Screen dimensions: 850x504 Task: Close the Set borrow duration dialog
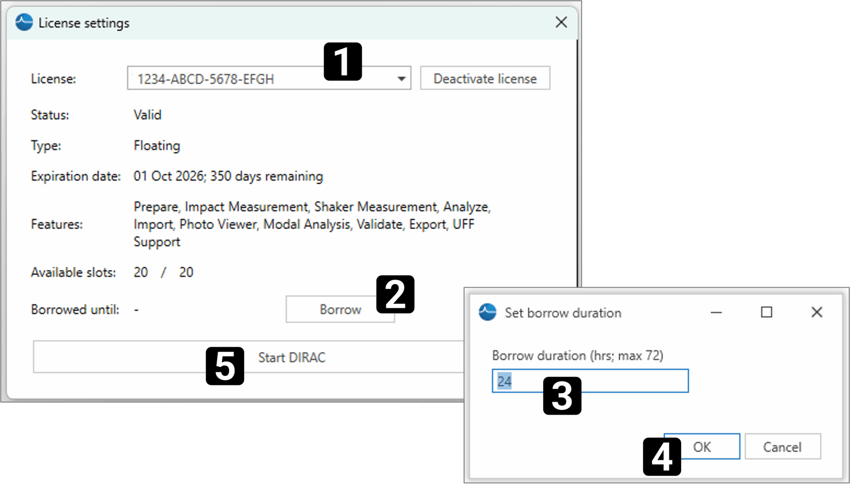tap(817, 312)
